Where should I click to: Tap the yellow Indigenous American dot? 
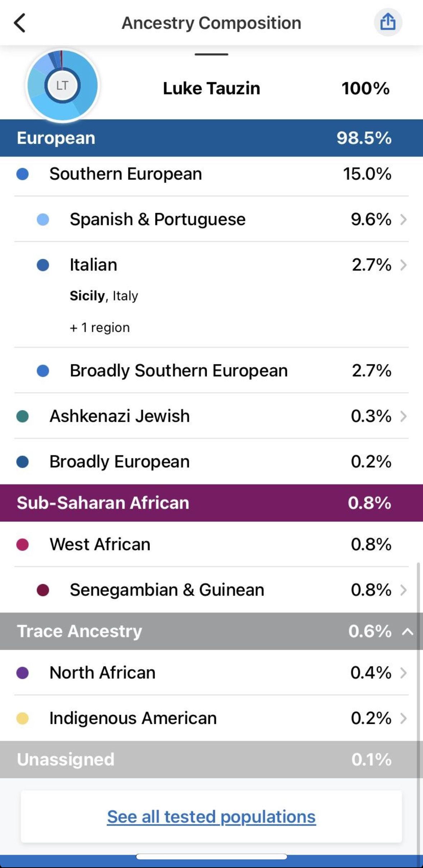23,718
